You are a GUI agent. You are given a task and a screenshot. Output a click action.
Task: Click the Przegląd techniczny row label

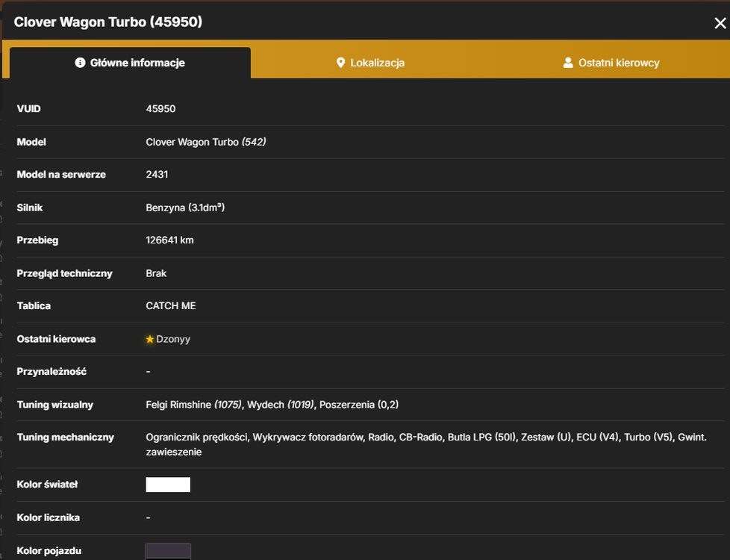pyautogui.click(x=65, y=273)
